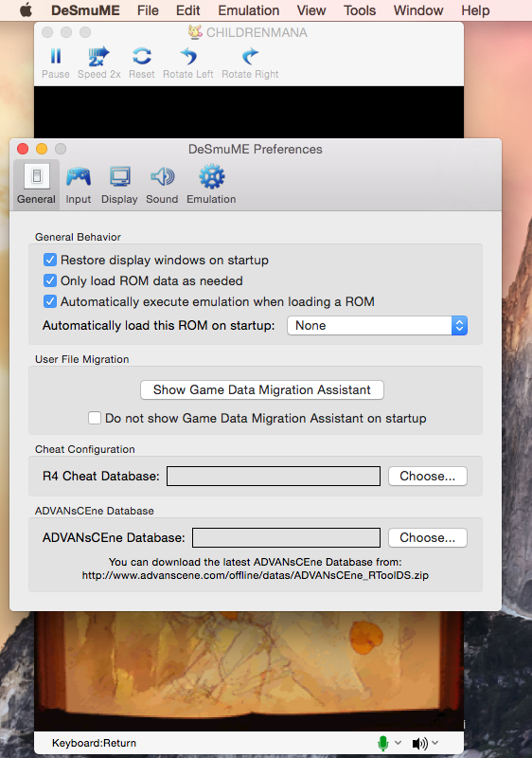The height and width of the screenshot is (758, 532).
Task: Open the Window menu
Action: point(418,10)
